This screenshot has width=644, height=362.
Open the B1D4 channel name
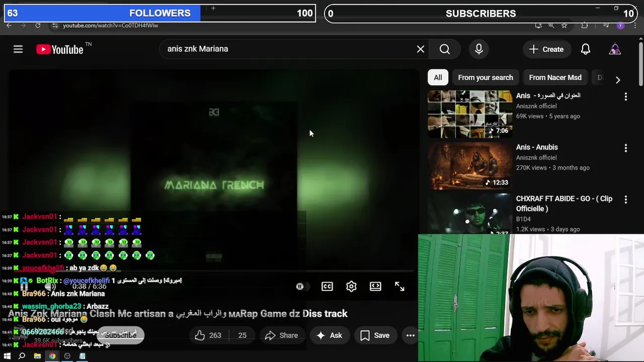coord(523,219)
